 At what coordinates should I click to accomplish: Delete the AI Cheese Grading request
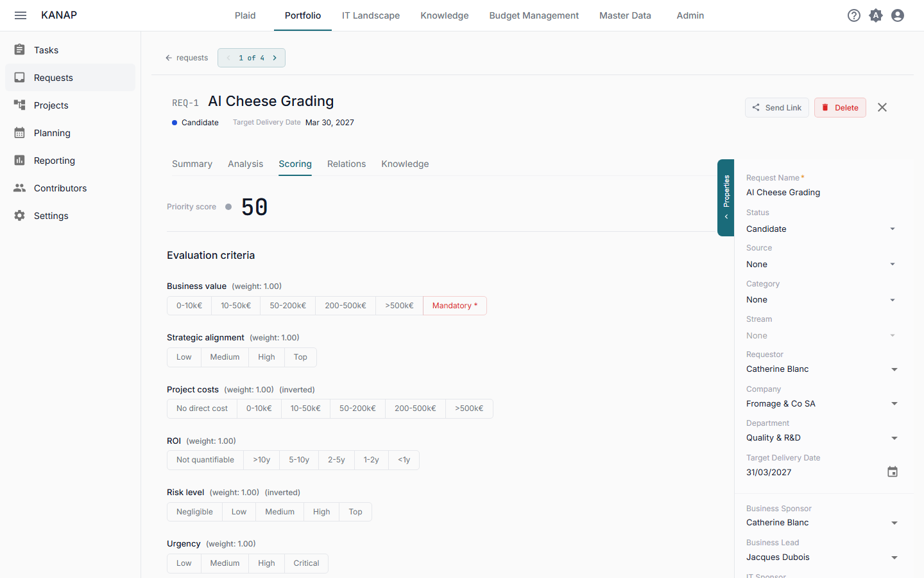pos(840,108)
